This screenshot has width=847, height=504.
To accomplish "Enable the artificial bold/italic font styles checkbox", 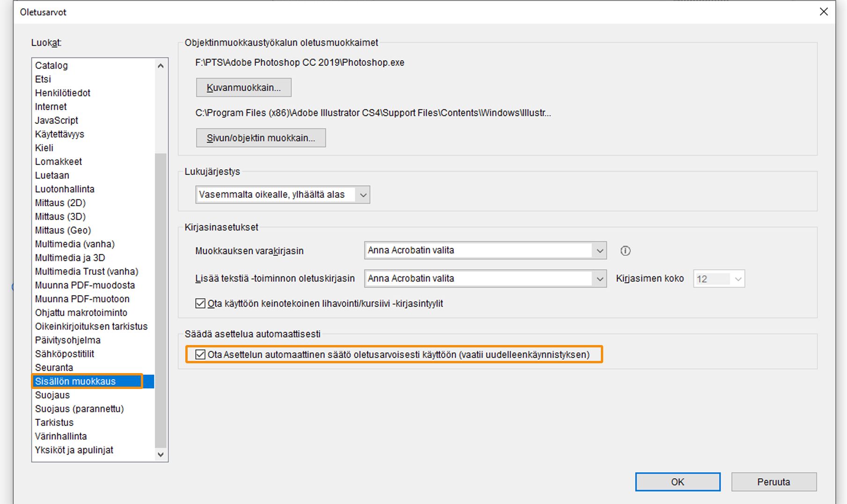I will pyautogui.click(x=200, y=303).
